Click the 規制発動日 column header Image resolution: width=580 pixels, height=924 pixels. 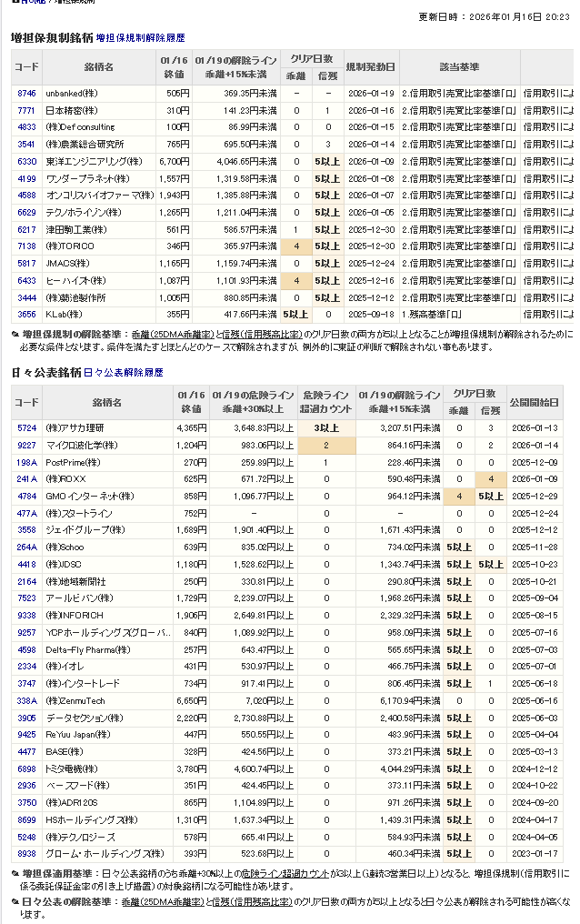(371, 66)
